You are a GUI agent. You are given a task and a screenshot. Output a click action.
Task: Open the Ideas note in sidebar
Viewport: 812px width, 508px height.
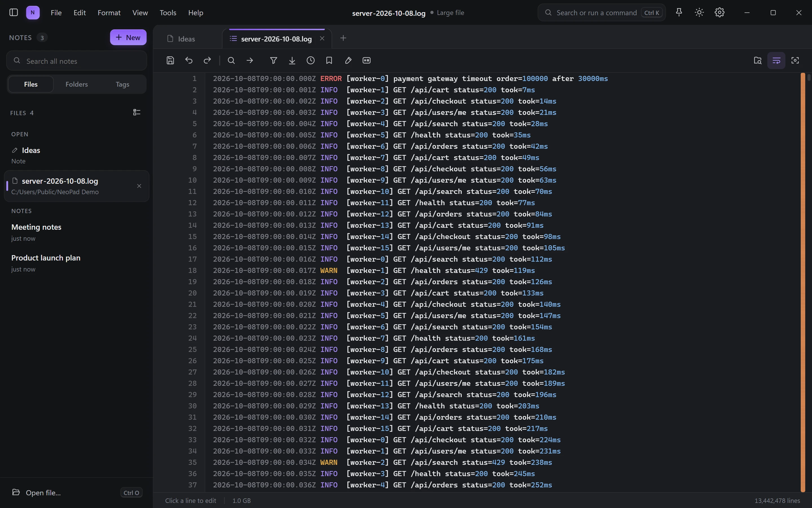[76, 155]
